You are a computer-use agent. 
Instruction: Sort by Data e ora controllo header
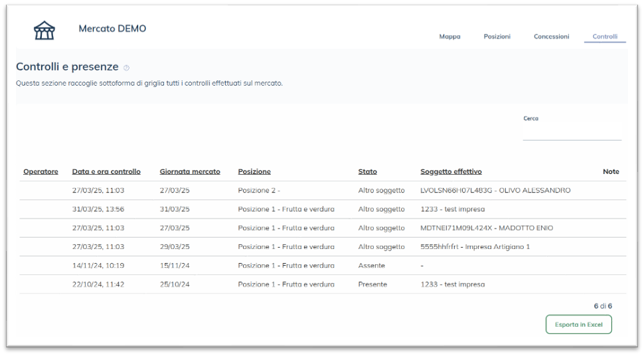(x=106, y=171)
